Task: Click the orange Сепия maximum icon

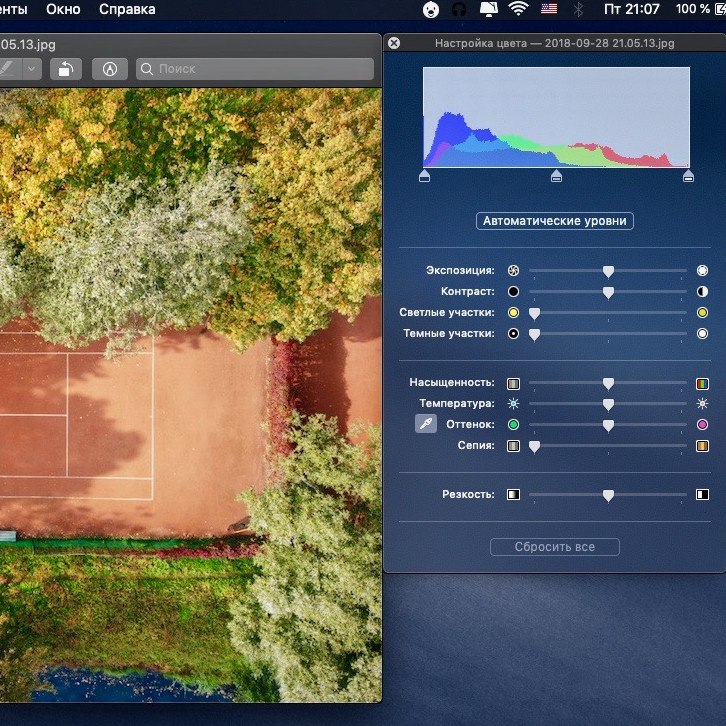Action: tap(702, 446)
